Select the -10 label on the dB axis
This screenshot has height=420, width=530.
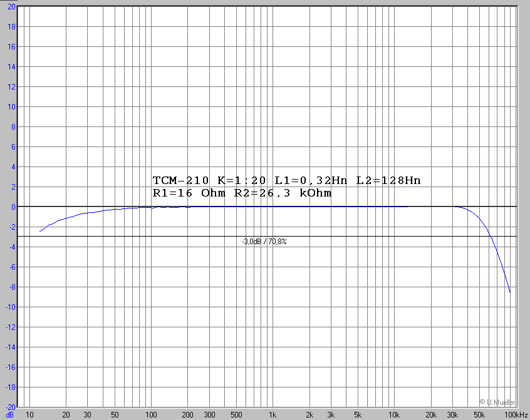11,307
